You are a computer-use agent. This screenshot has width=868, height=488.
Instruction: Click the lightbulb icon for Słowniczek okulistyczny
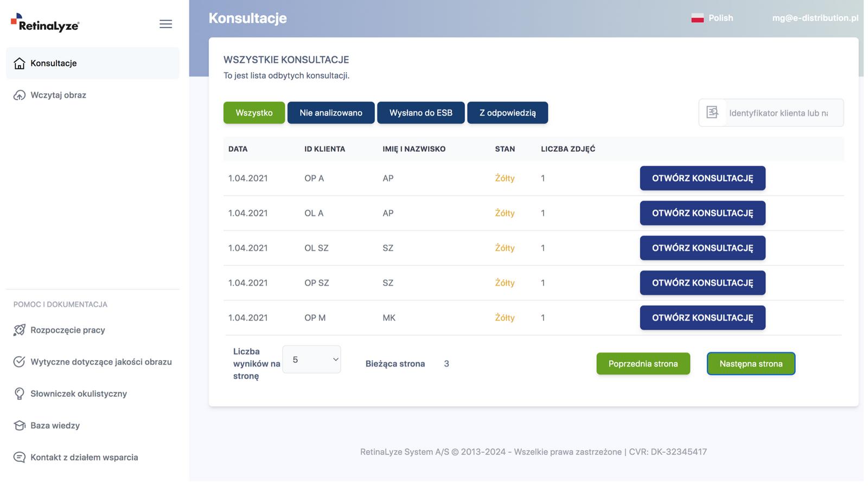click(20, 394)
